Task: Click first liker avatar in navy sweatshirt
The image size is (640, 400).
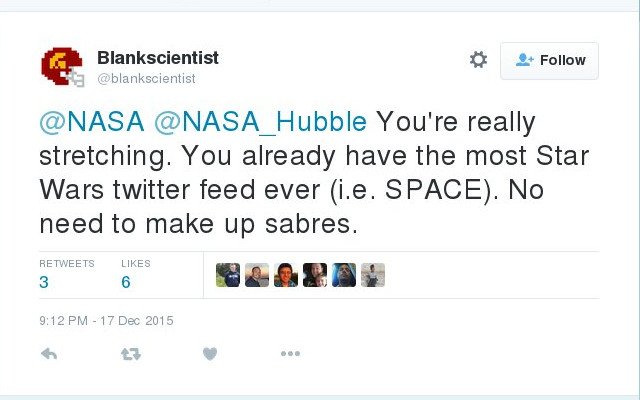Action: (228, 275)
